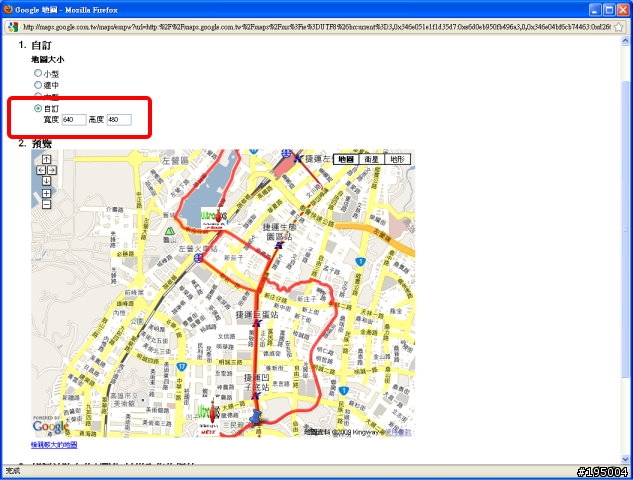
Task: Close the Firefox window
Action: point(623,10)
